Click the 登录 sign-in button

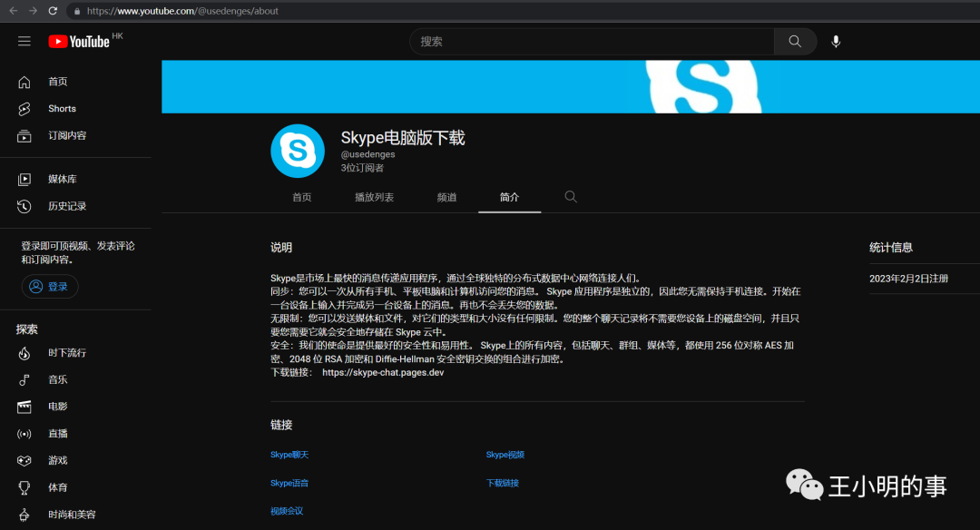click(x=49, y=286)
